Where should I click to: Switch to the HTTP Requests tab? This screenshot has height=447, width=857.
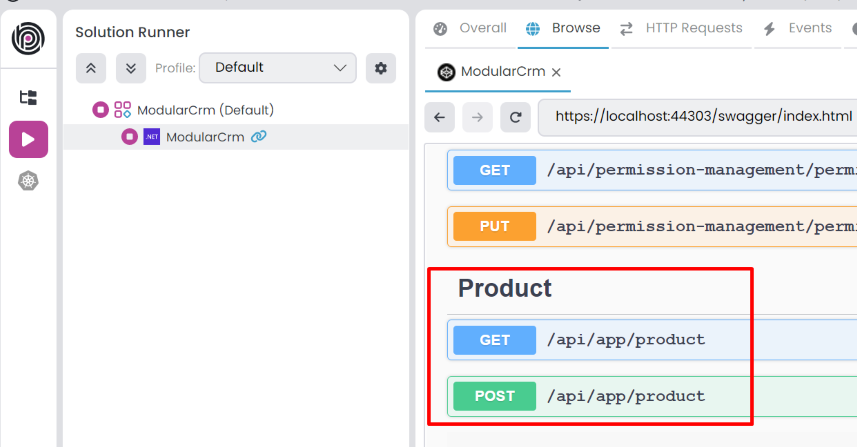pos(681,28)
